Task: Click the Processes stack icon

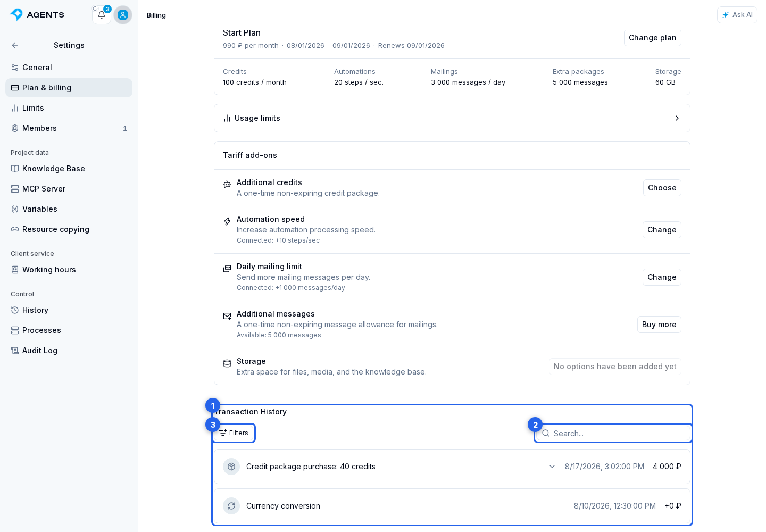Action: 15,330
